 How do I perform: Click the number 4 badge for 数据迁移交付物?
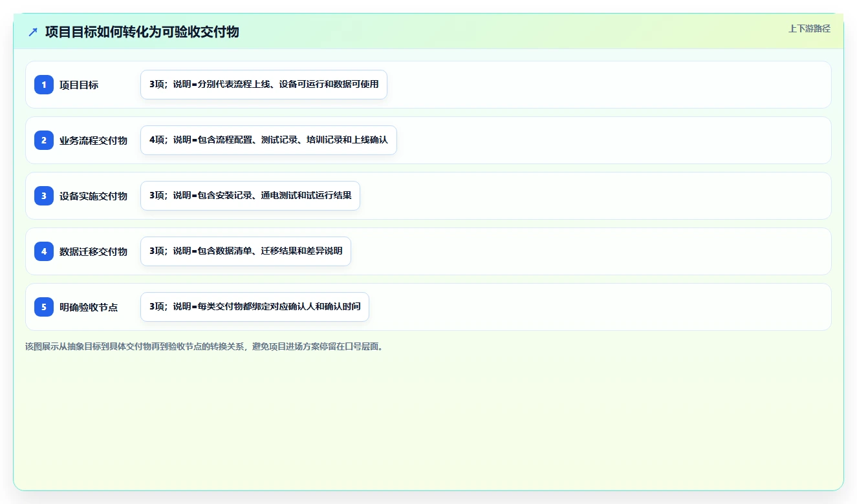[x=44, y=251]
